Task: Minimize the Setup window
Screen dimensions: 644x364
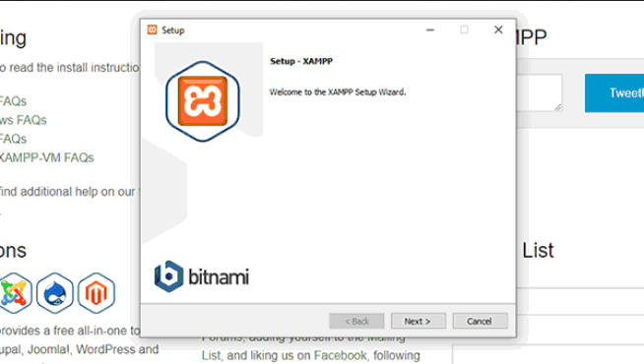Action: pyautogui.click(x=430, y=30)
